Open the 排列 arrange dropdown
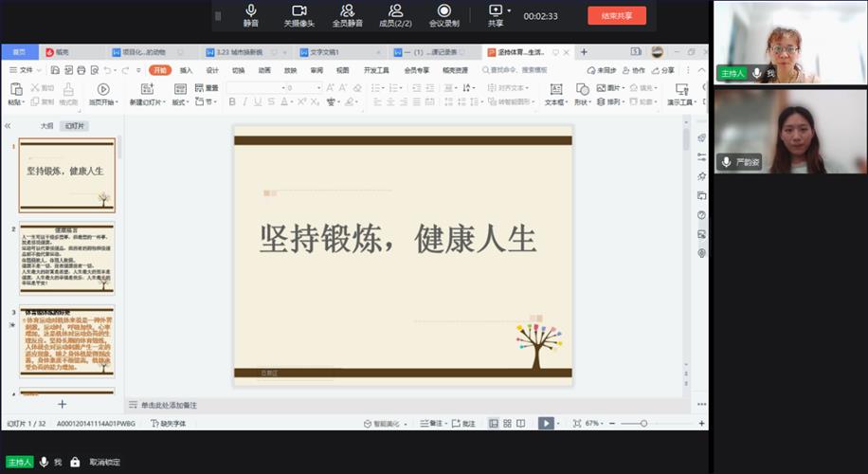The image size is (868, 474). point(610,101)
